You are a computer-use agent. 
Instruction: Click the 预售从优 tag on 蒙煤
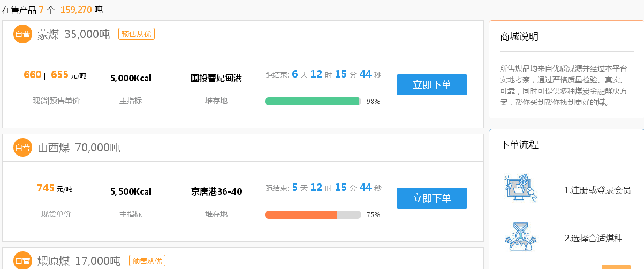137,34
